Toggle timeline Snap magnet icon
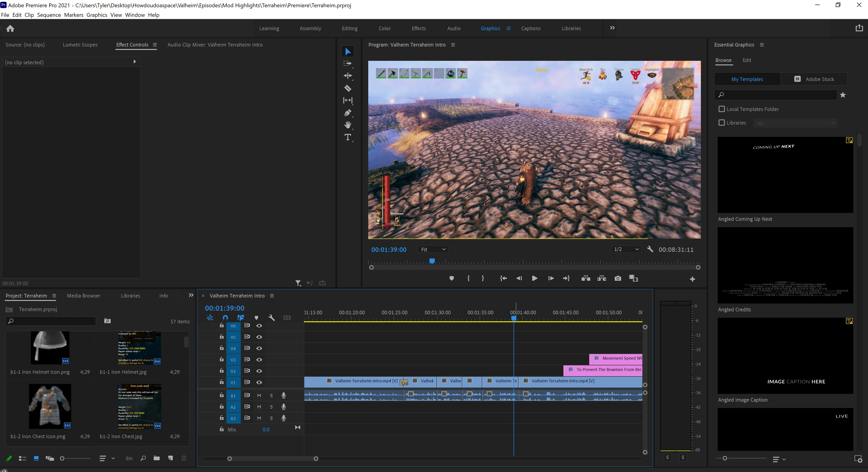The height and width of the screenshot is (472, 868). coord(225,318)
